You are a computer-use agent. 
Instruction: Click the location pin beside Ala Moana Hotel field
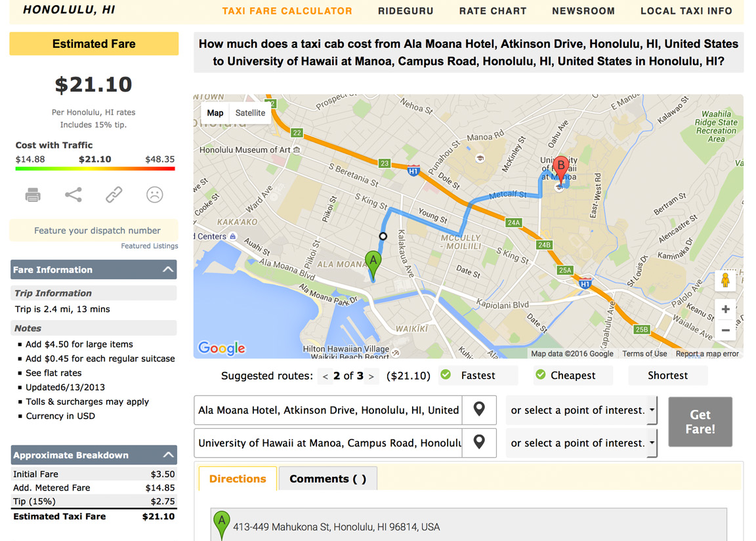[479, 409]
